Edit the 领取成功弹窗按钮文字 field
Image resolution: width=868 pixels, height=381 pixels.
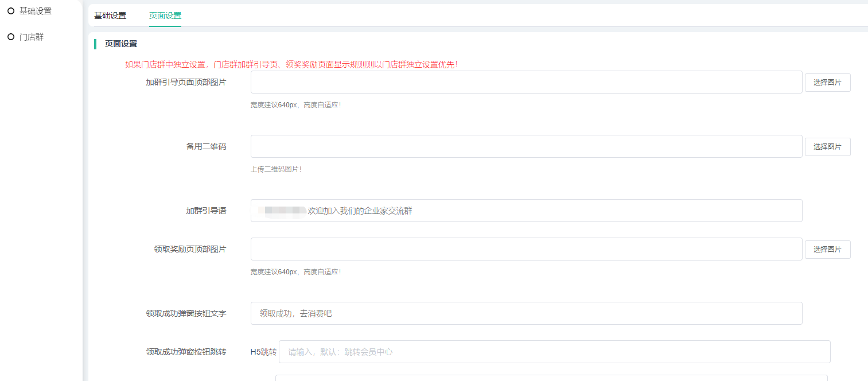tap(526, 313)
